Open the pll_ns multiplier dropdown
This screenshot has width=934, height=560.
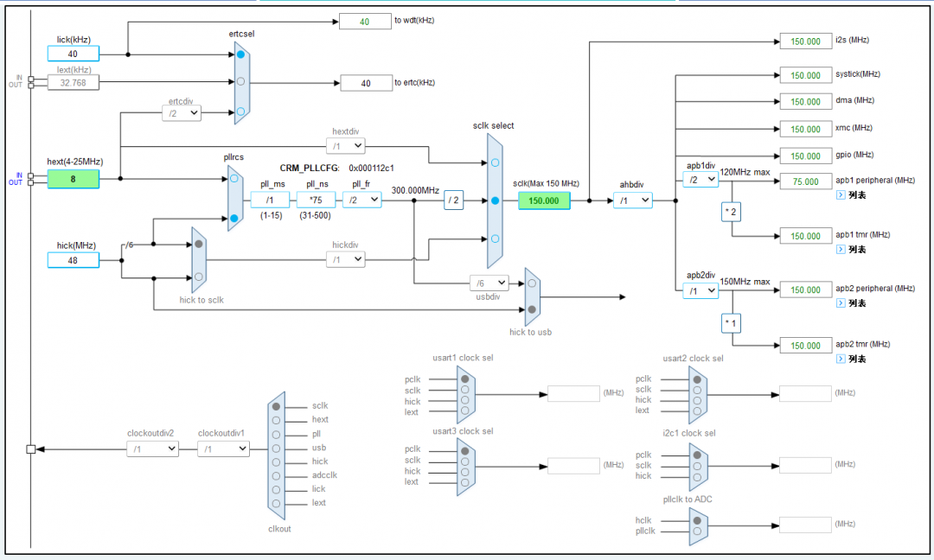point(317,200)
